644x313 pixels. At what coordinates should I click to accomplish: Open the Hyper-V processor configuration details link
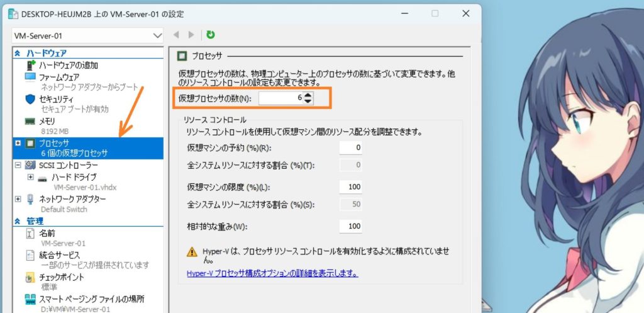[272, 274]
